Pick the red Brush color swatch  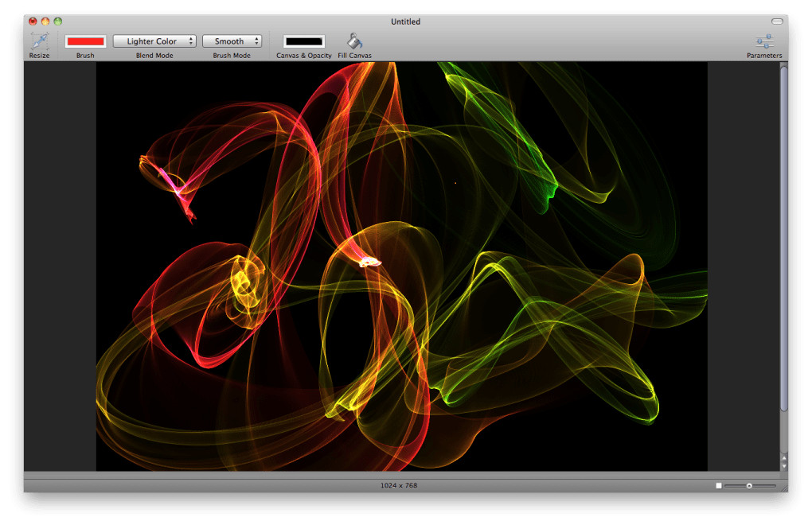(x=85, y=41)
